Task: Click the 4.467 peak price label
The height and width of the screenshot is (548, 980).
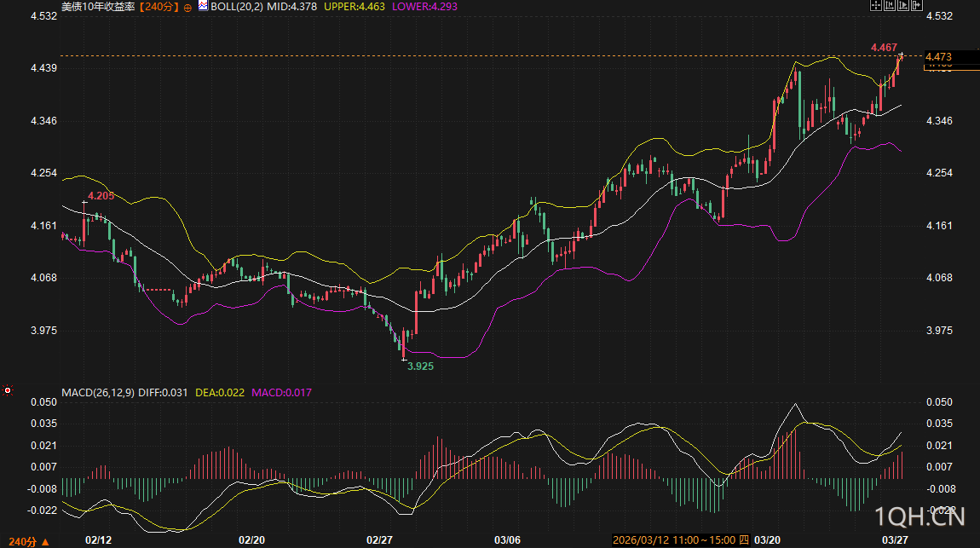Action: 884,47
